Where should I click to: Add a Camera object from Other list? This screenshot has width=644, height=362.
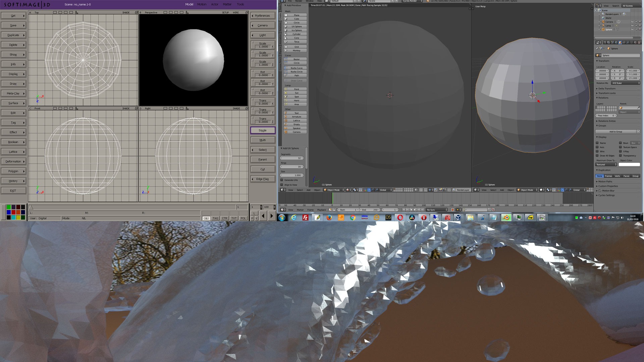296,132
